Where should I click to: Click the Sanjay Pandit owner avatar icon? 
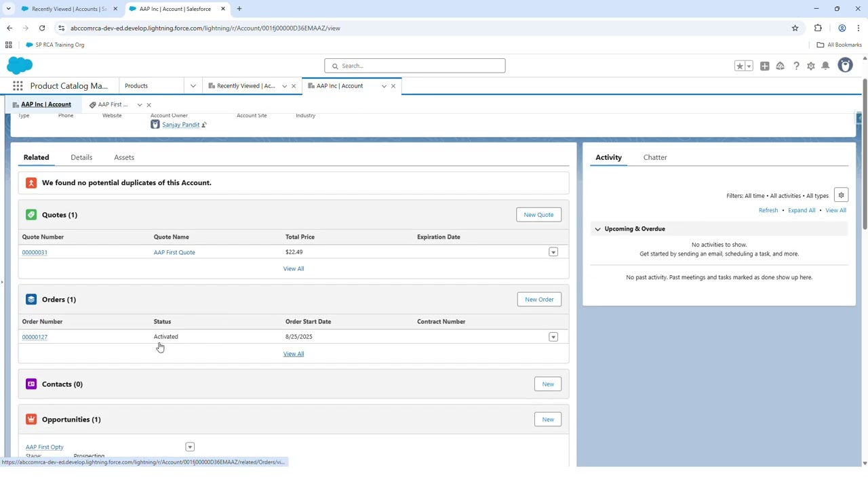pos(155,125)
